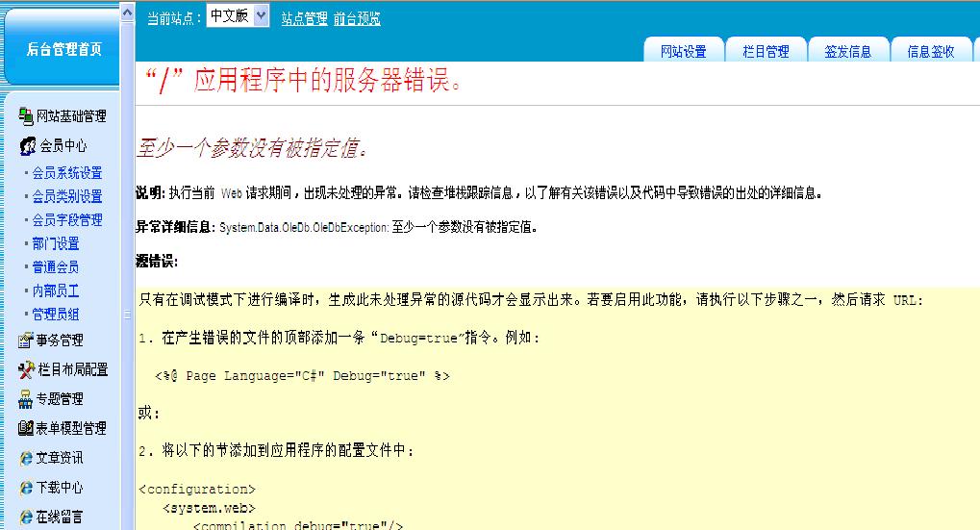Image resolution: width=980 pixels, height=530 pixels.
Task: Open 会员系统设置 in the sidebar
Action: click(66, 173)
